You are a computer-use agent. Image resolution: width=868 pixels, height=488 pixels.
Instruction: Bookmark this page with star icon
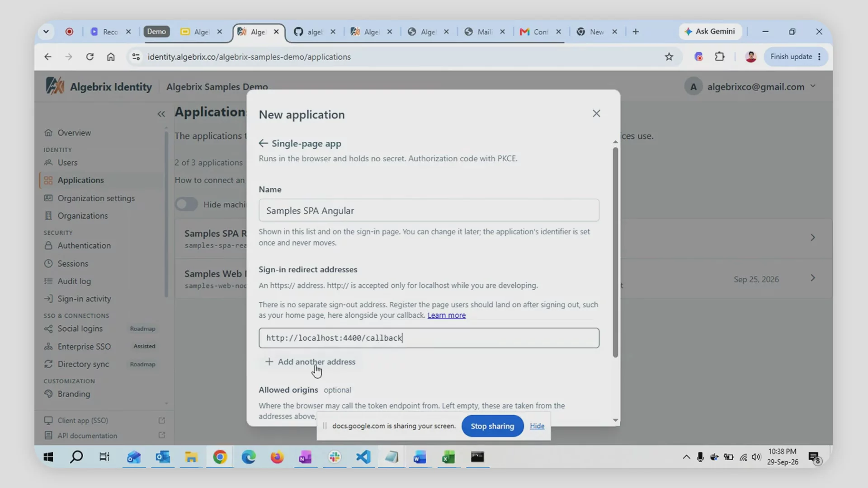[669, 56]
